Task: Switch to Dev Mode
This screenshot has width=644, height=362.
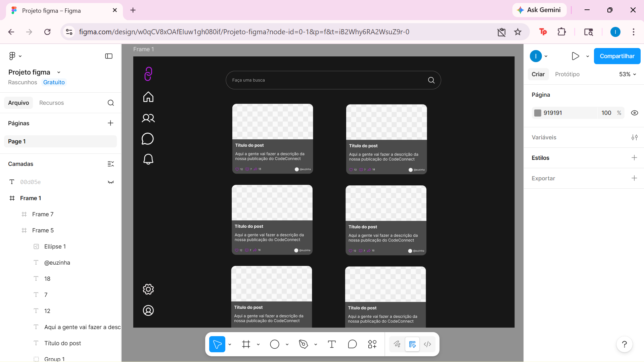Action: (x=427, y=344)
